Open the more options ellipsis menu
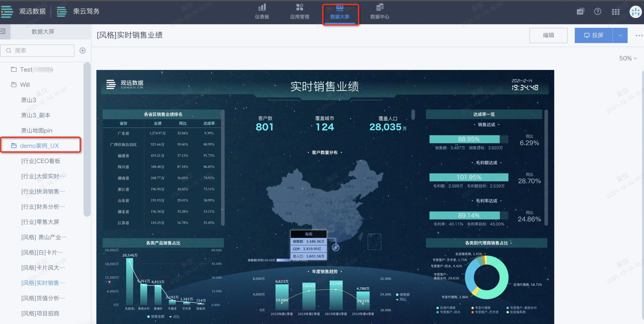 (639, 36)
